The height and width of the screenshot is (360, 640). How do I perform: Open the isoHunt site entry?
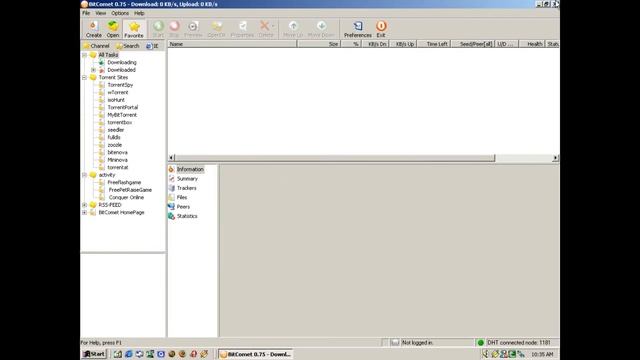click(x=116, y=100)
